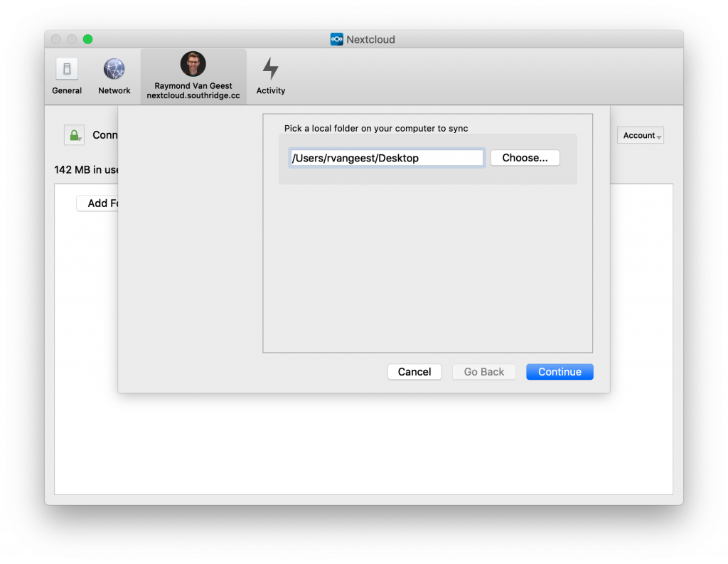The image size is (728, 564).
Task: Click the gray minimize window button
Action: coord(72,39)
